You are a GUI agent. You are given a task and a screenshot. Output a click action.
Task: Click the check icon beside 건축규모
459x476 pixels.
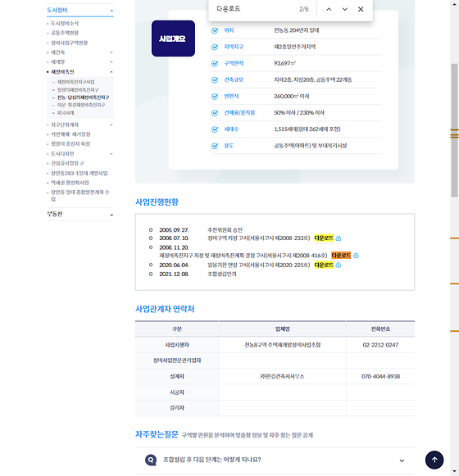pyautogui.click(x=215, y=79)
